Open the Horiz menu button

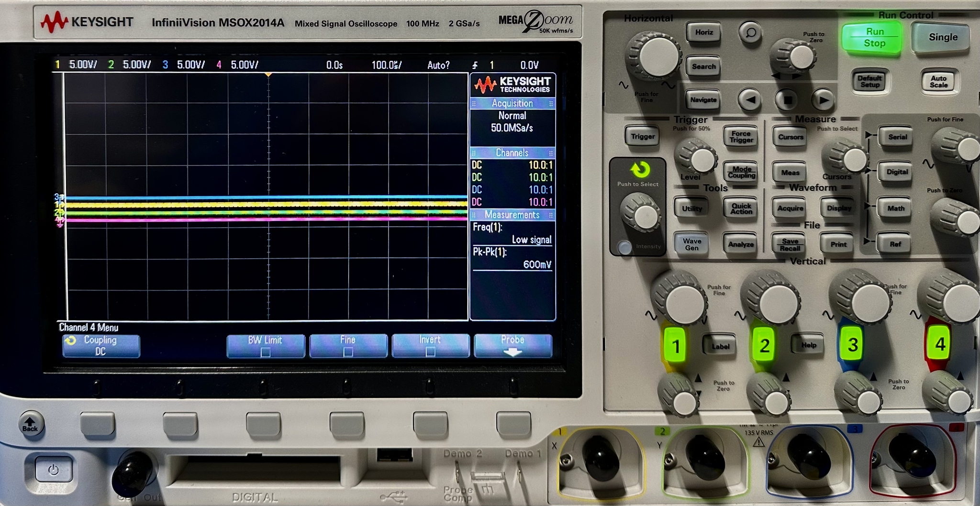703,33
